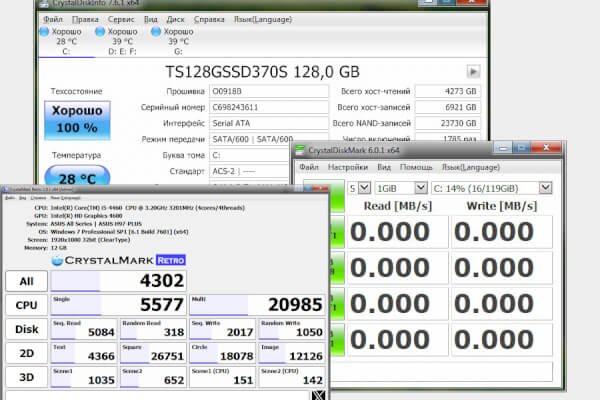Click drive title TS128GSSD370S 128,0 GB
This screenshot has width=600, height=400.
pyautogui.click(x=262, y=72)
